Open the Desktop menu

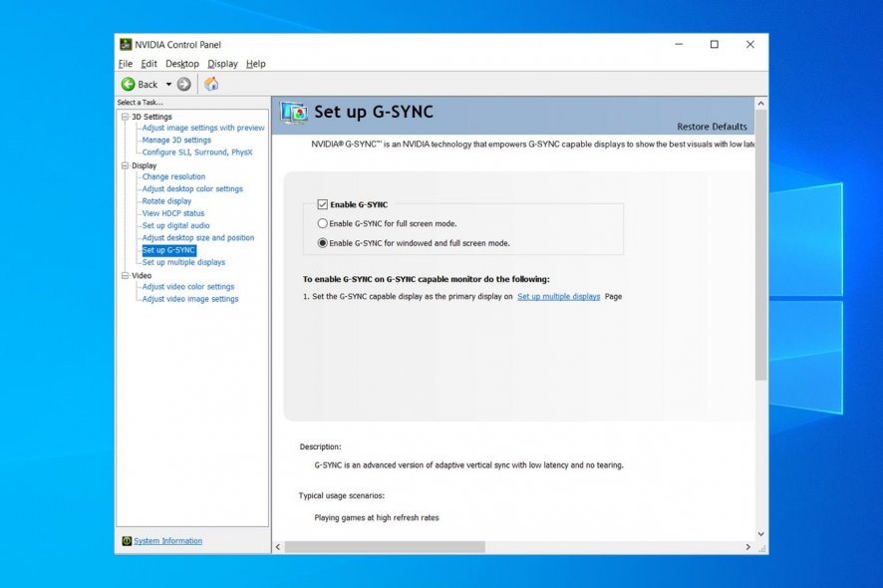pos(182,64)
